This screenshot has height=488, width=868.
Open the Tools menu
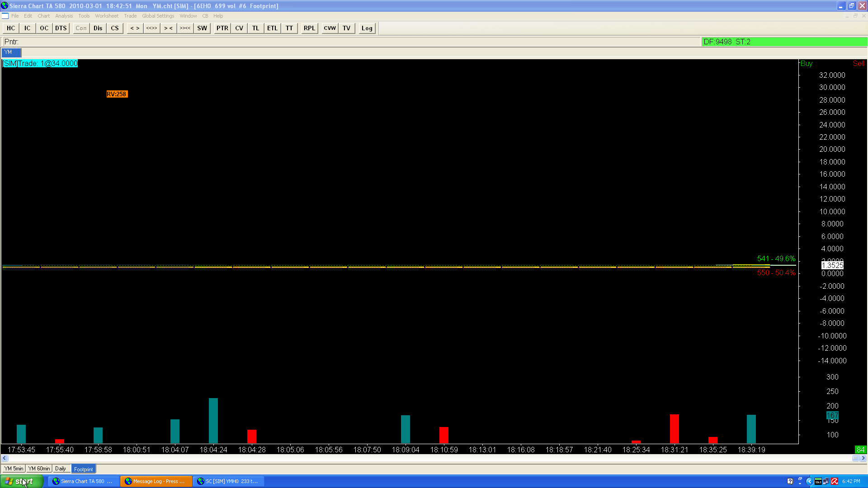(84, 16)
